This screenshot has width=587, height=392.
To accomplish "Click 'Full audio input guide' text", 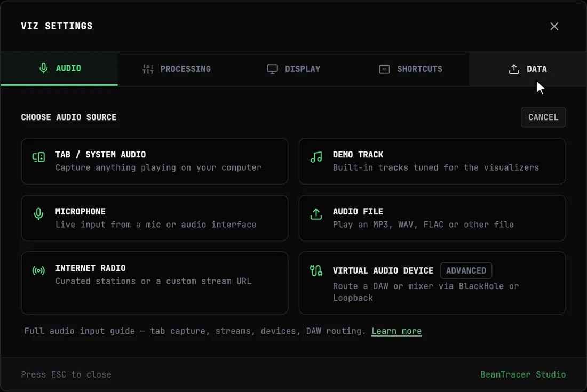I will [x=195, y=331].
